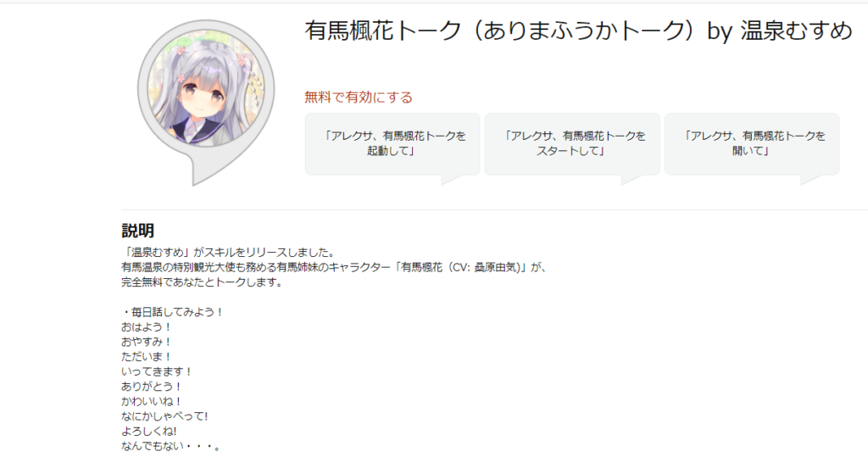This screenshot has height=457, width=868.
Task: Click the line 完全無料であなたとトークします
Action: tap(202, 282)
